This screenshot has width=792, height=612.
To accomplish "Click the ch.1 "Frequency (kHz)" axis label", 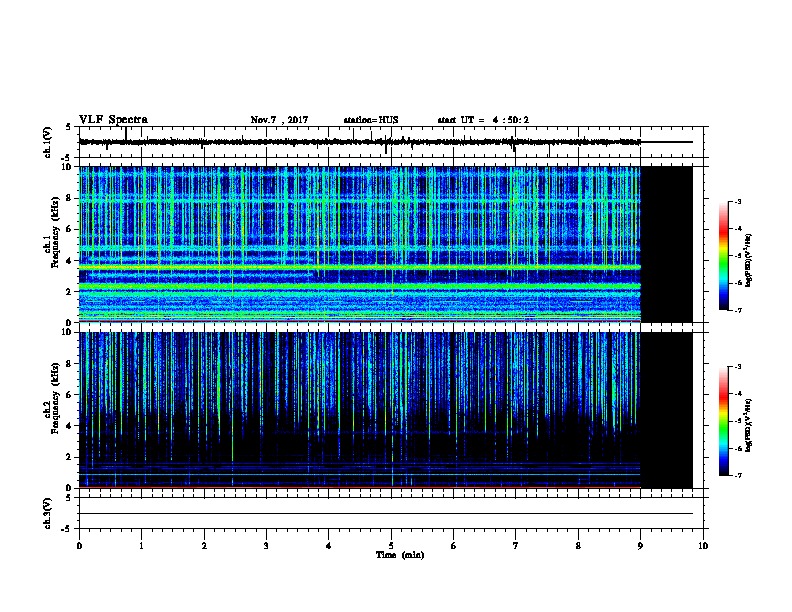I will (x=55, y=232).
